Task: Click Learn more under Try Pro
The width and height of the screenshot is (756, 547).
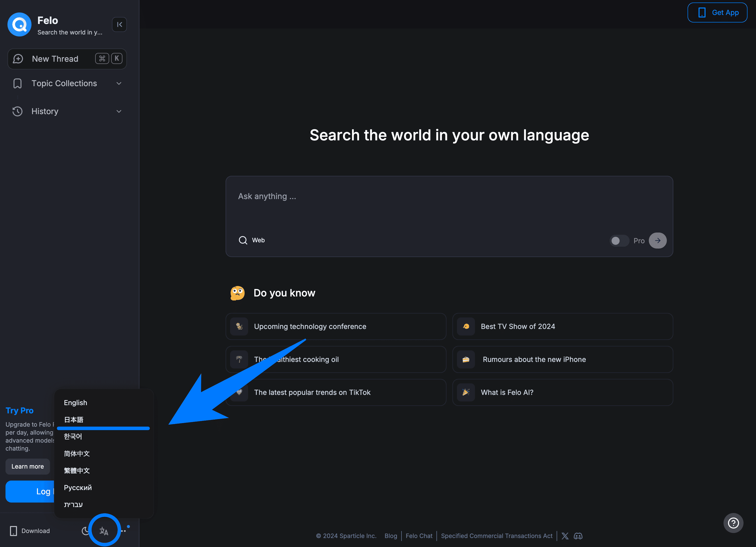Action: coord(28,466)
